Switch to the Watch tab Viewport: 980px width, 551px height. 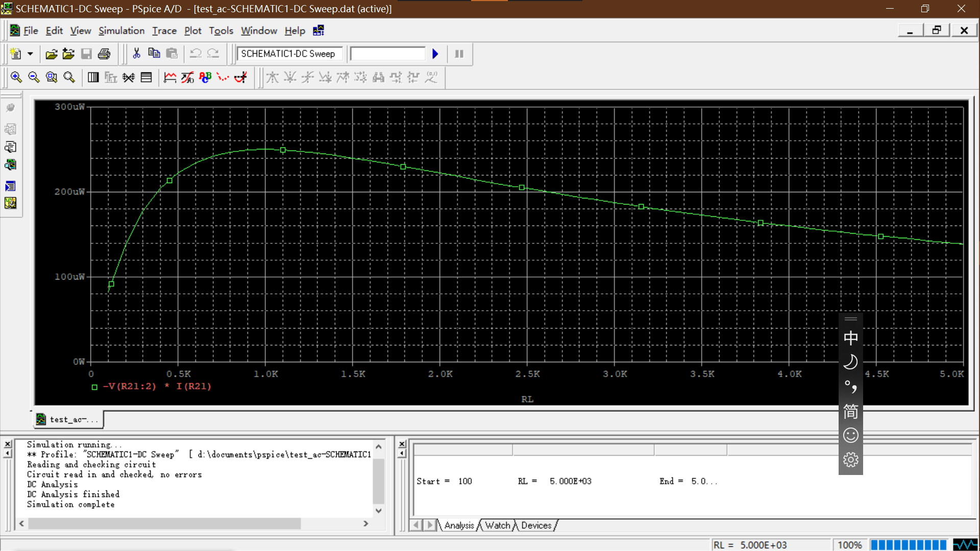[x=497, y=525]
